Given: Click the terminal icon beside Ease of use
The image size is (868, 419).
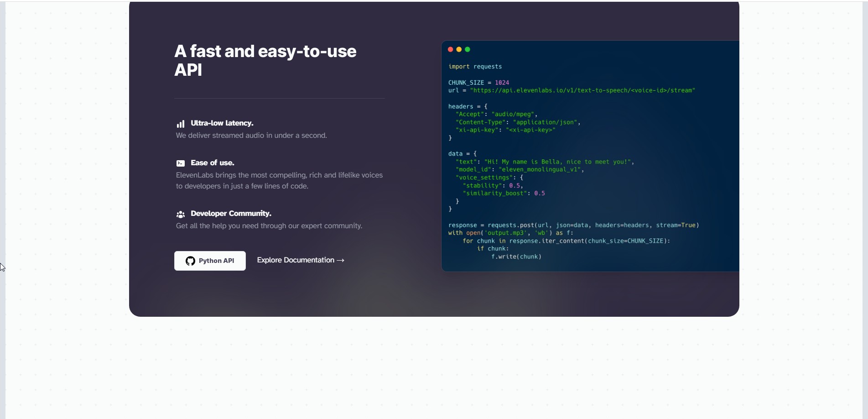Looking at the screenshot, I should point(181,163).
